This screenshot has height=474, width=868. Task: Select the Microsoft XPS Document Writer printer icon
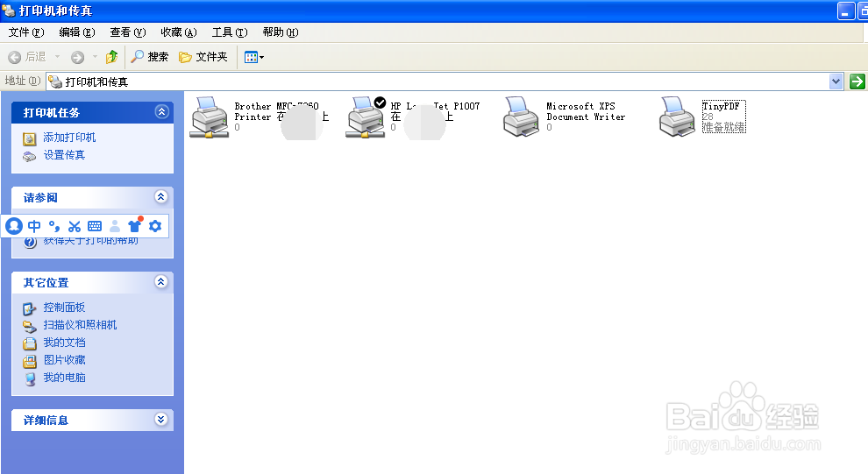pyautogui.click(x=521, y=117)
